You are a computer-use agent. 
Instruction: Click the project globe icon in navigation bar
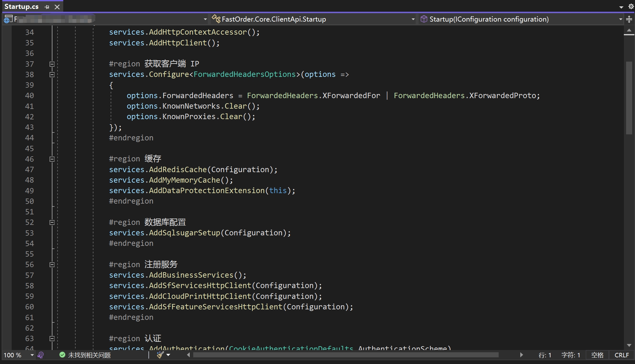8,19
